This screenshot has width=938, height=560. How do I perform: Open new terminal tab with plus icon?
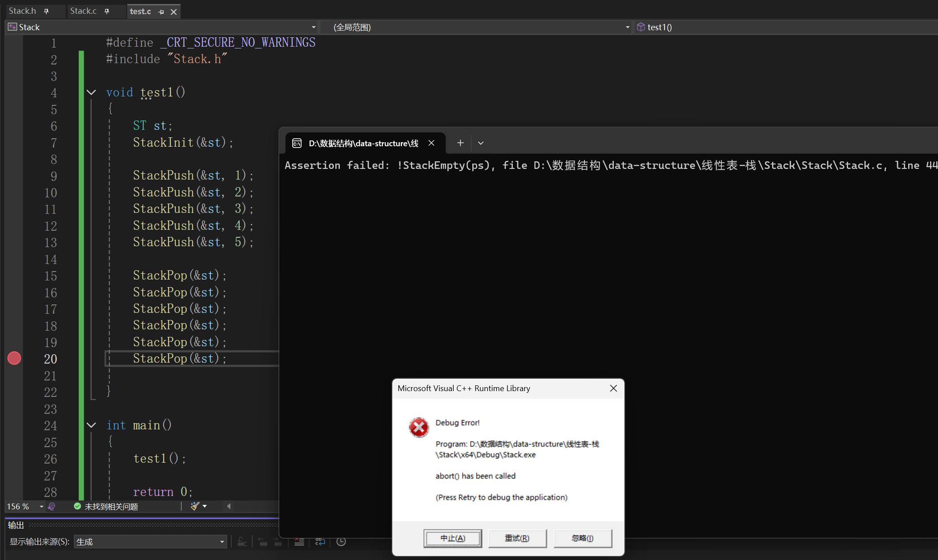(x=460, y=143)
